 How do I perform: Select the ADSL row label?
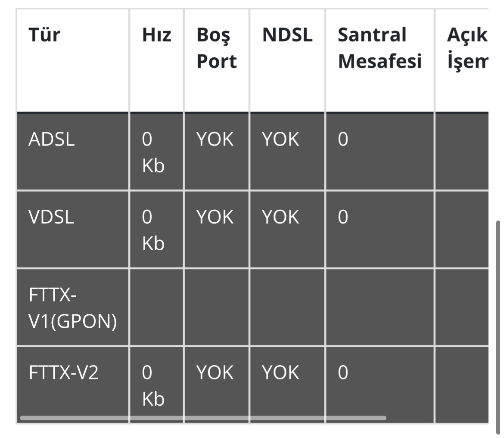(52, 140)
